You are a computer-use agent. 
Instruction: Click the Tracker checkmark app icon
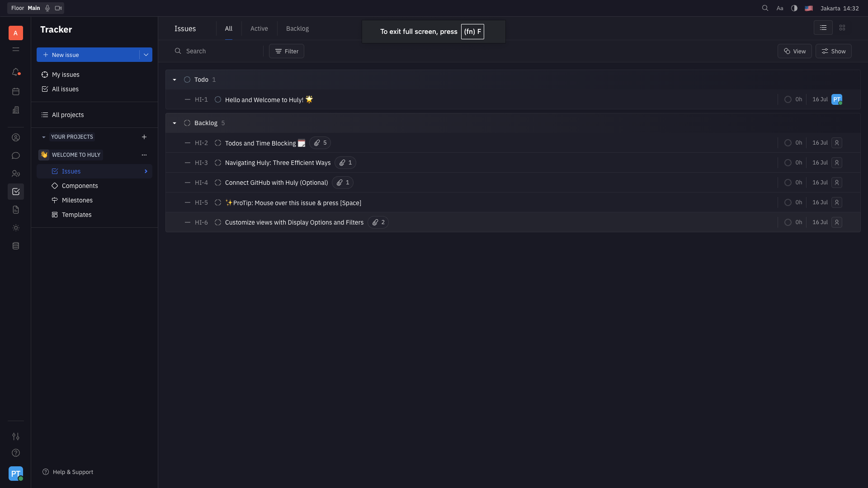[16, 192]
